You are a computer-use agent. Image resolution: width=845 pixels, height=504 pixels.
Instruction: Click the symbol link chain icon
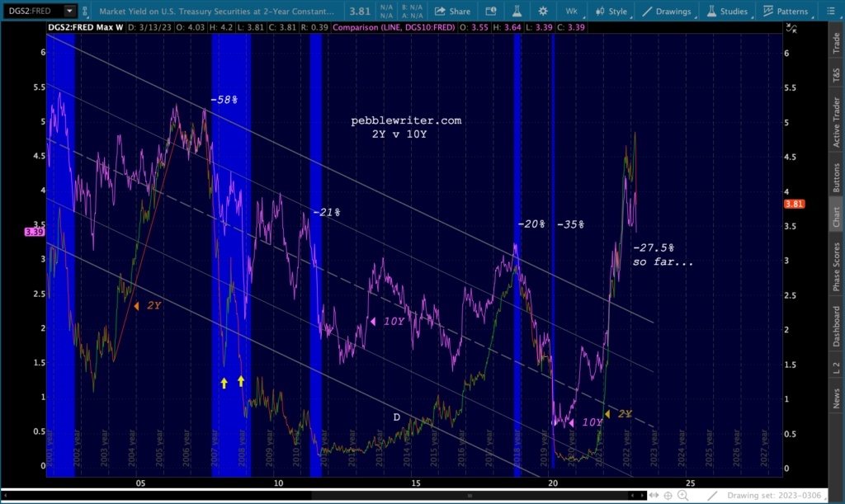[85, 11]
